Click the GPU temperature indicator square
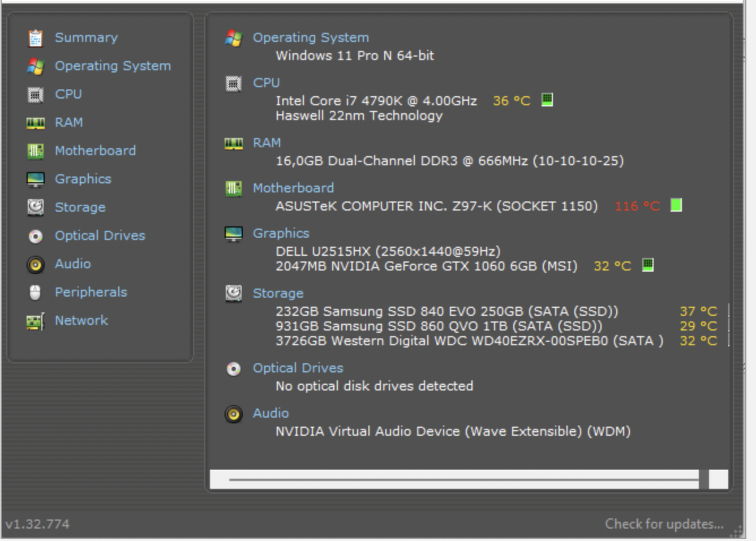756x541 pixels. 648,265
